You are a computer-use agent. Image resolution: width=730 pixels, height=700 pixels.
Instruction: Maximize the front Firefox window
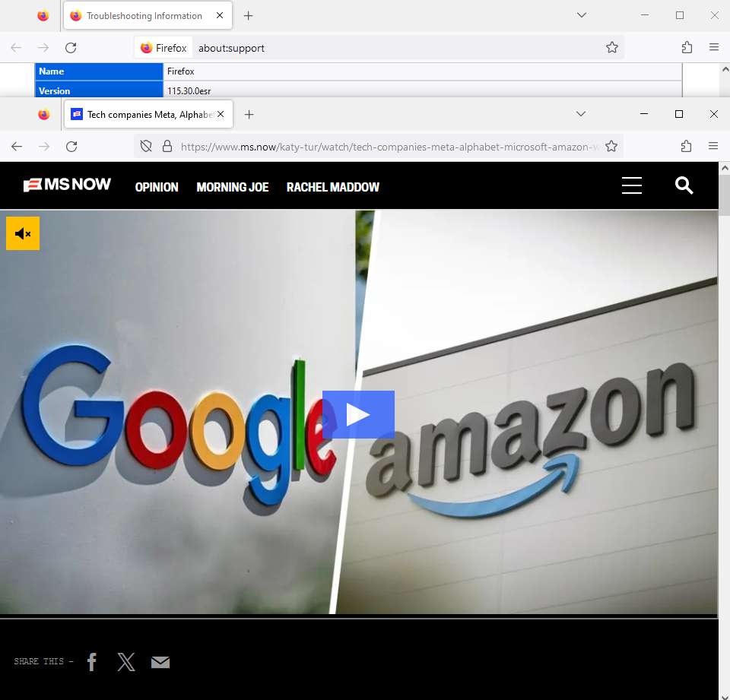pos(679,114)
